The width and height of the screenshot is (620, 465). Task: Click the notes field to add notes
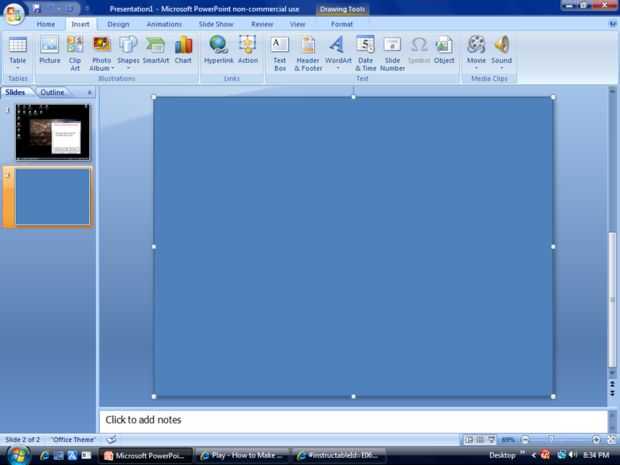(353, 420)
